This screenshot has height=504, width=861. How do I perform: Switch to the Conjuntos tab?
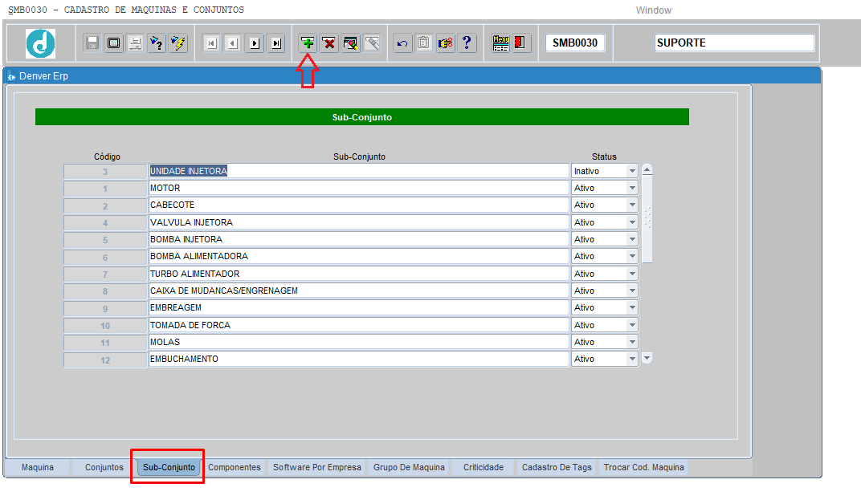coord(104,467)
